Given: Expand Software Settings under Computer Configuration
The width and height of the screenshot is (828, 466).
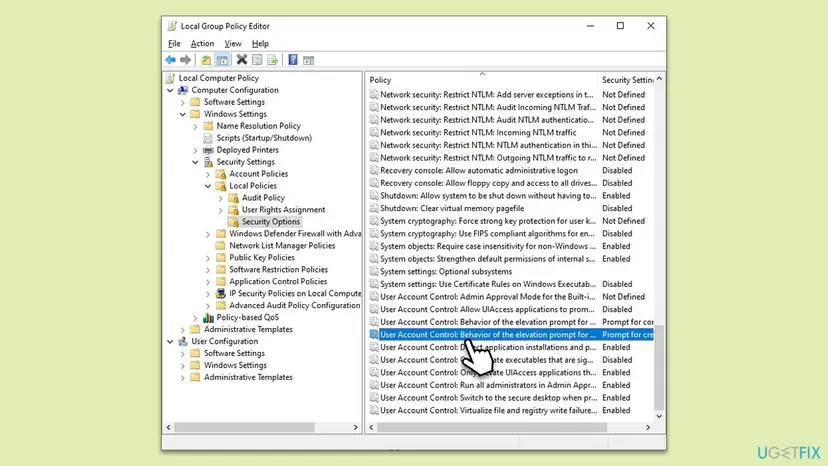Looking at the screenshot, I should pyautogui.click(x=183, y=102).
